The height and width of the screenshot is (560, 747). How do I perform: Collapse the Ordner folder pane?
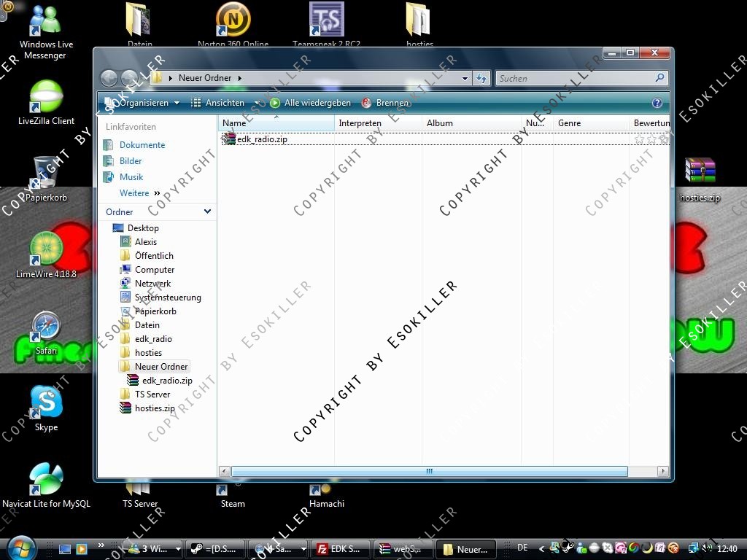tap(207, 211)
